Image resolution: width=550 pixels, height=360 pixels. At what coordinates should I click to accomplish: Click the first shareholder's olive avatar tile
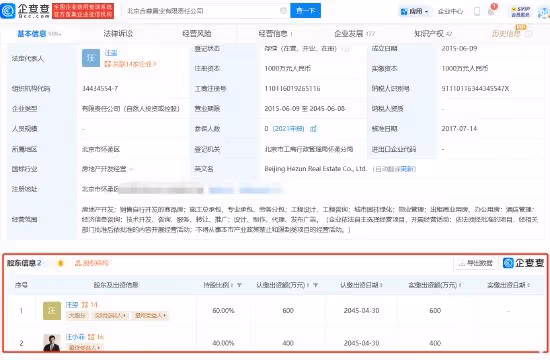coord(52,311)
